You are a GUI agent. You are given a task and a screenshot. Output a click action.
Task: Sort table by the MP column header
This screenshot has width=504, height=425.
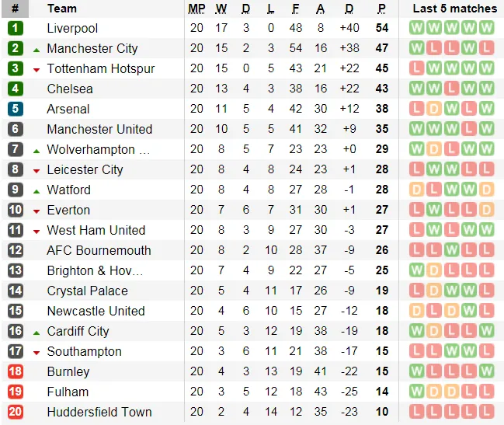point(196,9)
